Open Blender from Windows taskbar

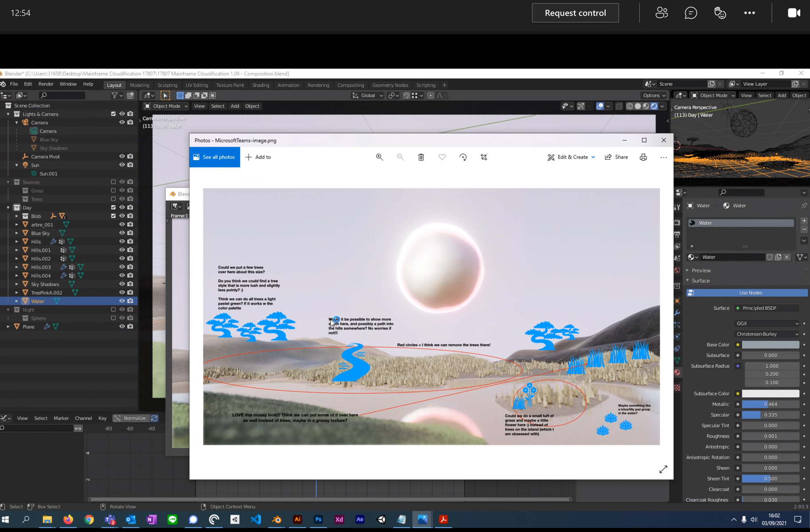pos(277,520)
